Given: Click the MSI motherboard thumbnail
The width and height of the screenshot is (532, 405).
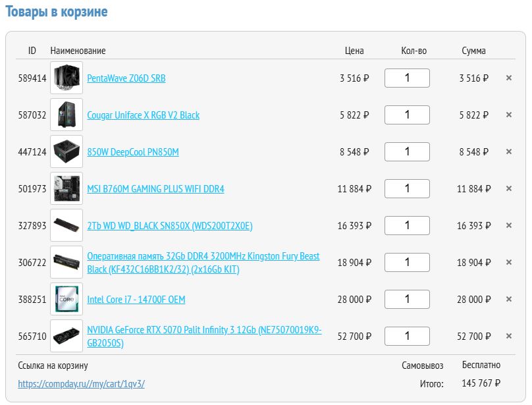Looking at the screenshot, I should 66,188.
